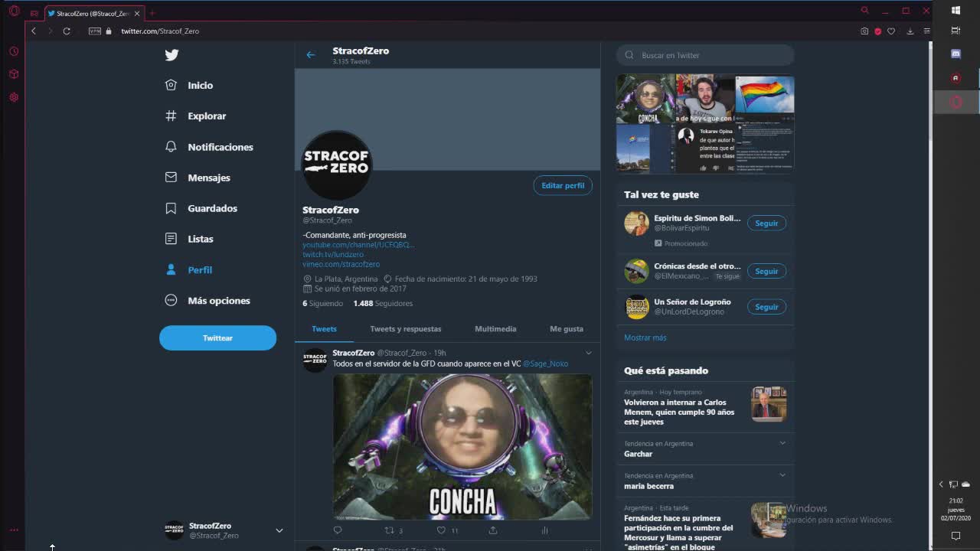Share the CONCHA tweet
Screen dimensions: 980x551
(493, 530)
